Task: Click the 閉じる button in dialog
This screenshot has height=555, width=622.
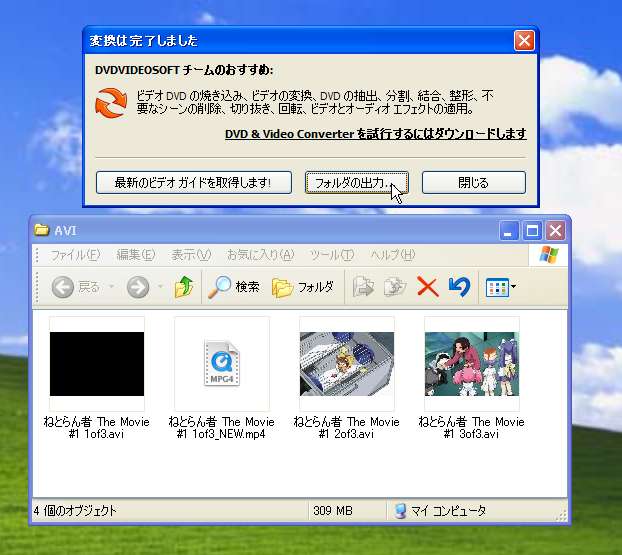Action: (474, 182)
